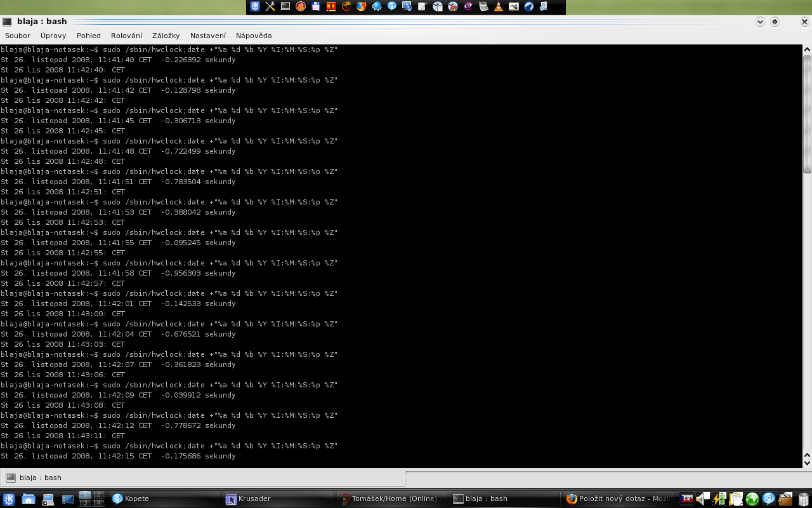812x508 pixels.
Task: Launch the text editor notepad-and-pencil icon in top panel
Action: [422, 6]
